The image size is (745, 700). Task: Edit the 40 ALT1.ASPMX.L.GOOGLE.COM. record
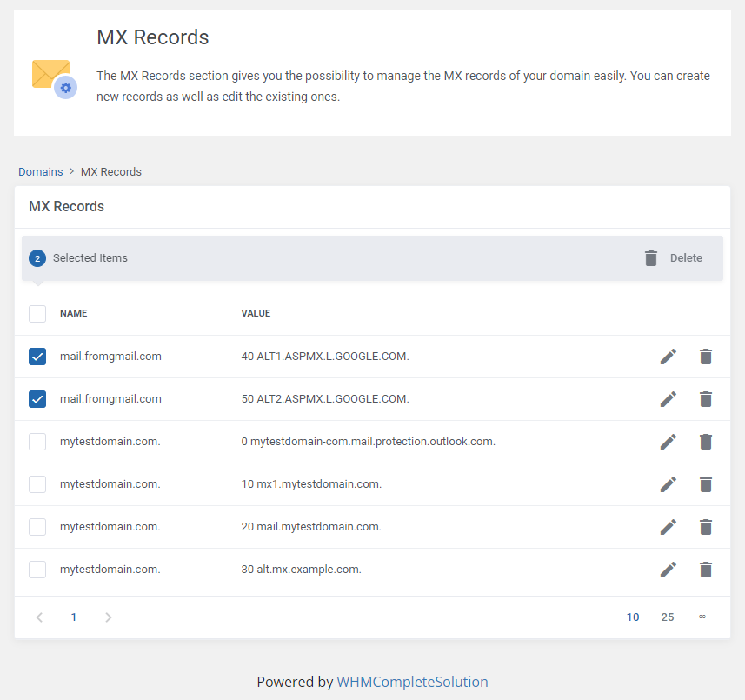[668, 357]
